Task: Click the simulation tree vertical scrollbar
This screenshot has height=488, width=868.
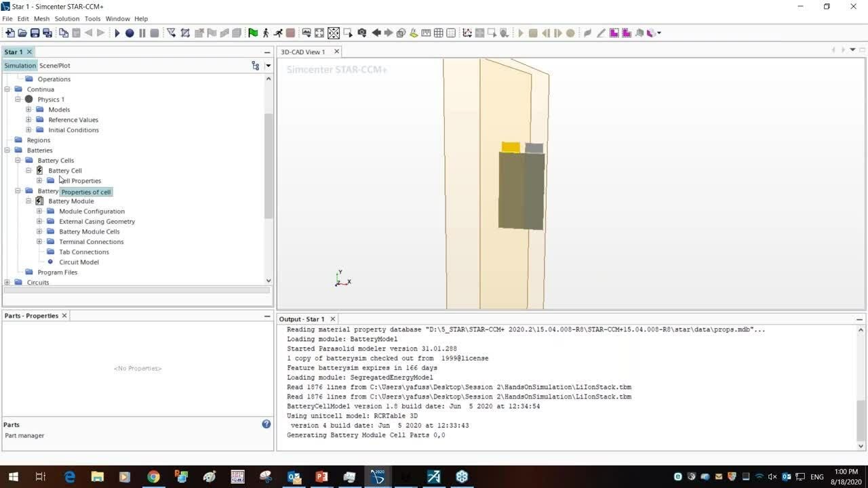Action: click(x=269, y=166)
